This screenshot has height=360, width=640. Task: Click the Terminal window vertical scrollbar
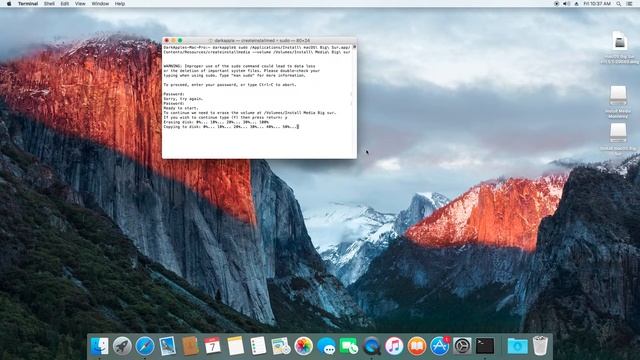[x=354, y=101]
